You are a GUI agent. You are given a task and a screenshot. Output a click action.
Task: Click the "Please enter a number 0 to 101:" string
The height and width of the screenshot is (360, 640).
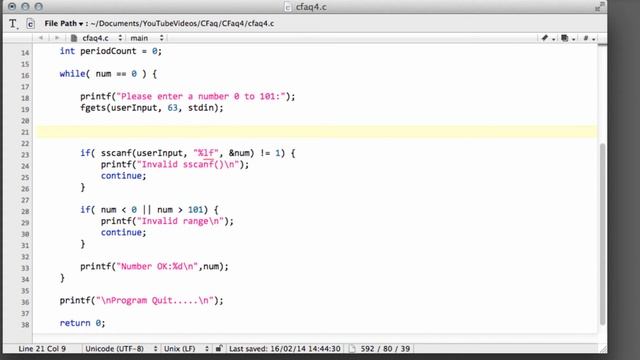pyautogui.click(x=201, y=96)
